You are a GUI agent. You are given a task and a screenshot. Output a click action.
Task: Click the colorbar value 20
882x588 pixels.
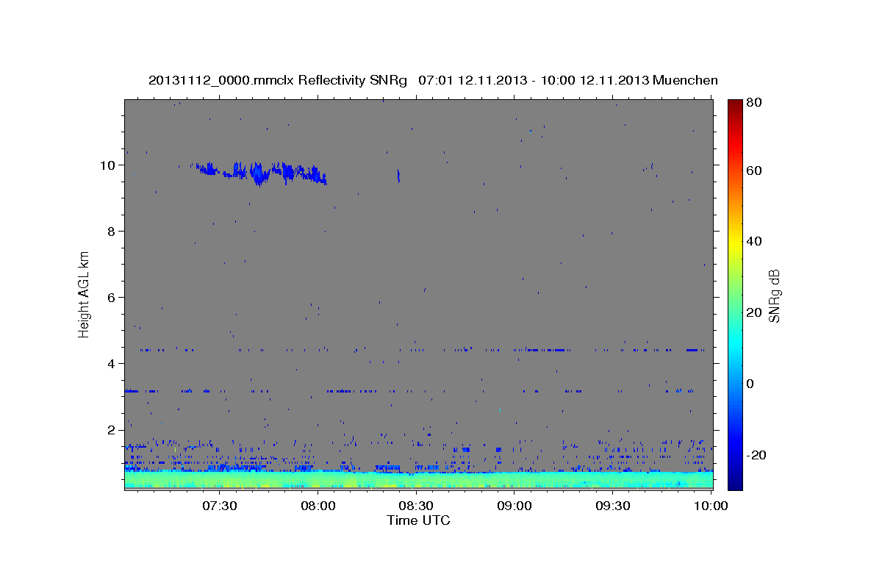point(754,312)
